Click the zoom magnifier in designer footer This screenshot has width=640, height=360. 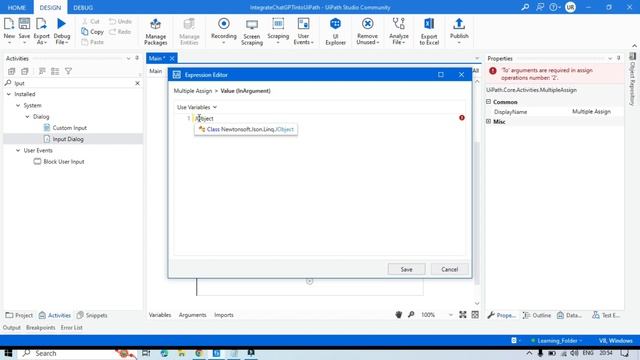(x=411, y=315)
